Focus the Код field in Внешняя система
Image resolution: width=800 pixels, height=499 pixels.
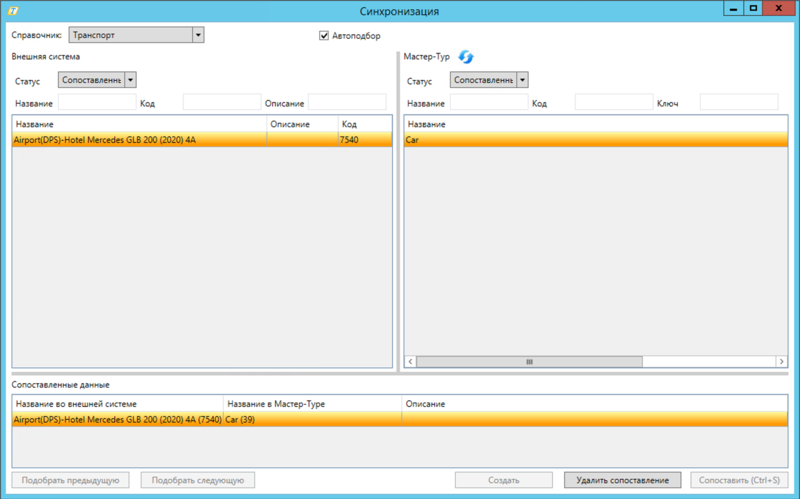click(x=221, y=103)
